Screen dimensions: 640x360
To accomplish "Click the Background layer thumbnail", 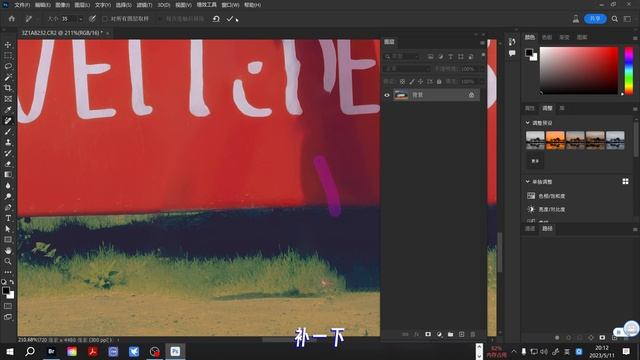I will pos(401,95).
